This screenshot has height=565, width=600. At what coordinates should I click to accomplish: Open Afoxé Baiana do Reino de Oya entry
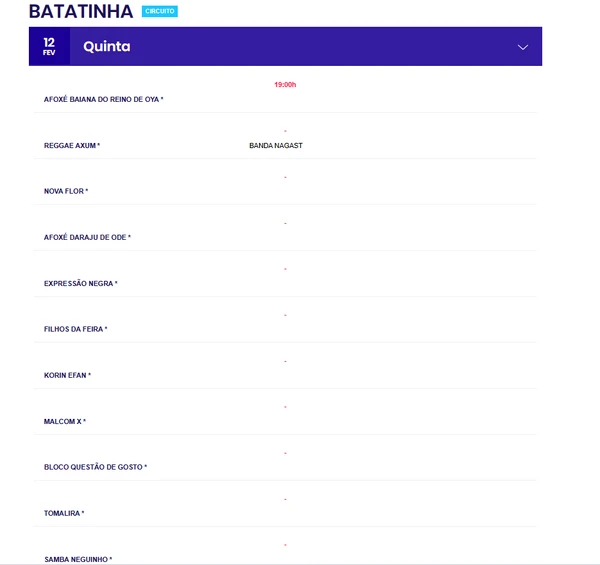[103, 100]
